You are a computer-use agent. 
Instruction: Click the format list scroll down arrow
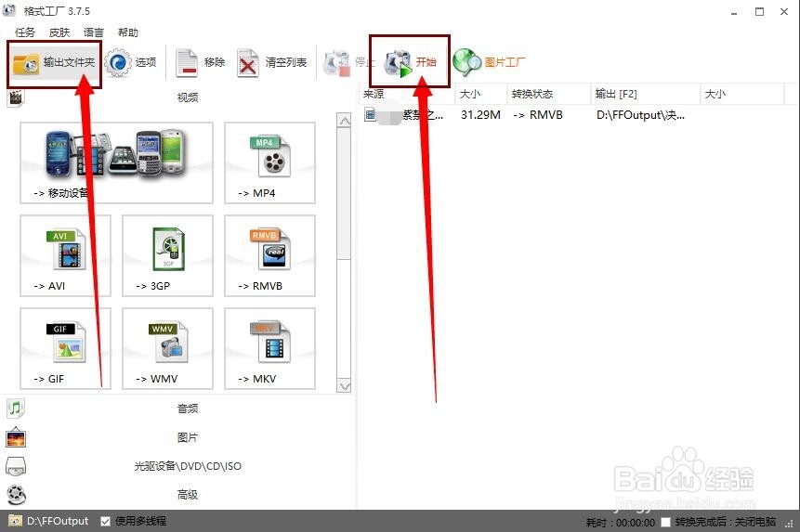345,385
